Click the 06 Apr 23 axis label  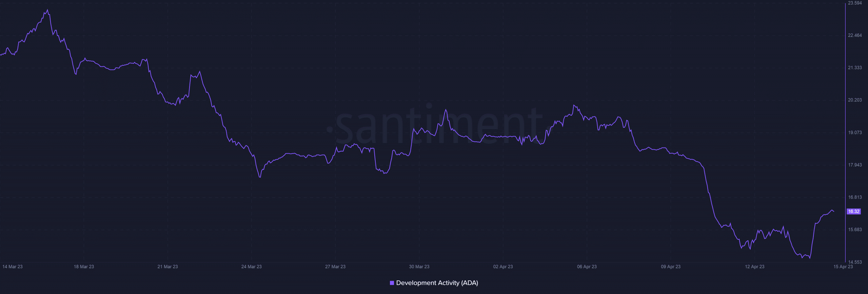click(587, 267)
